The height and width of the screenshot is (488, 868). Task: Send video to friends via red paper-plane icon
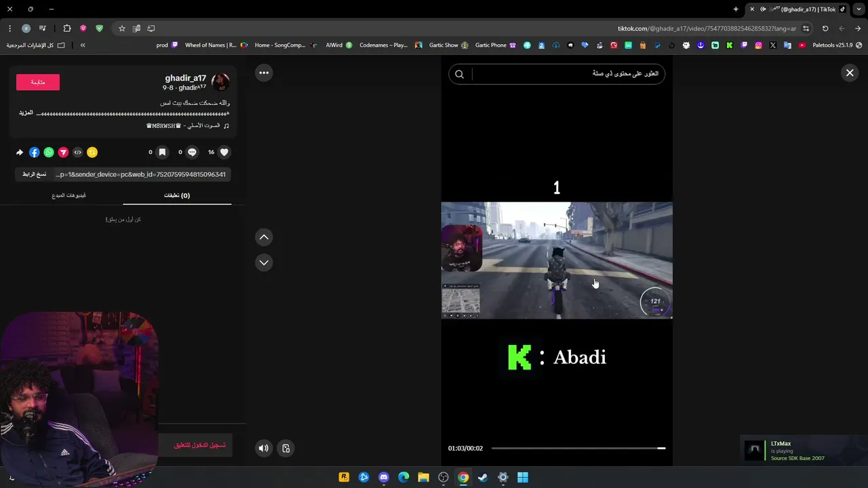pos(63,152)
